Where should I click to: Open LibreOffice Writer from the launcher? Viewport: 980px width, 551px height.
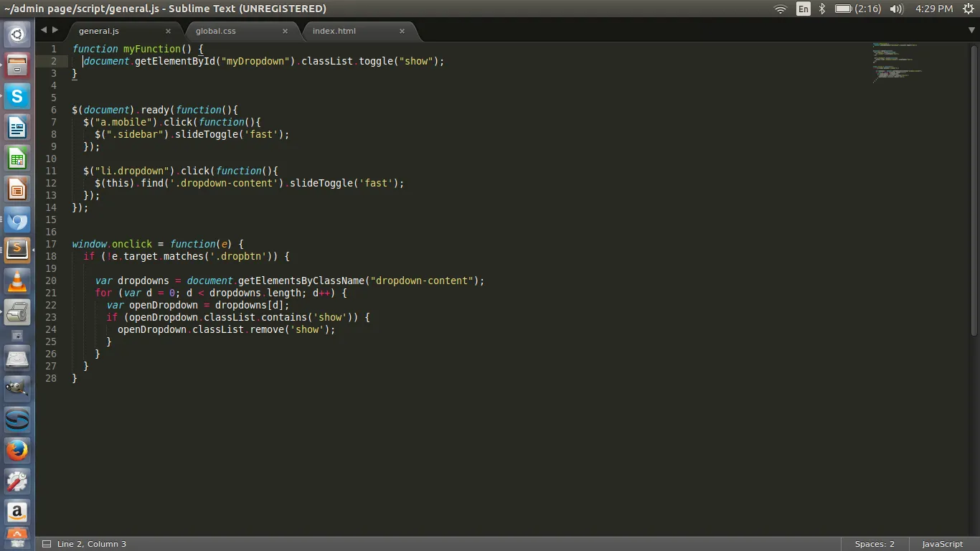pos(17,128)
